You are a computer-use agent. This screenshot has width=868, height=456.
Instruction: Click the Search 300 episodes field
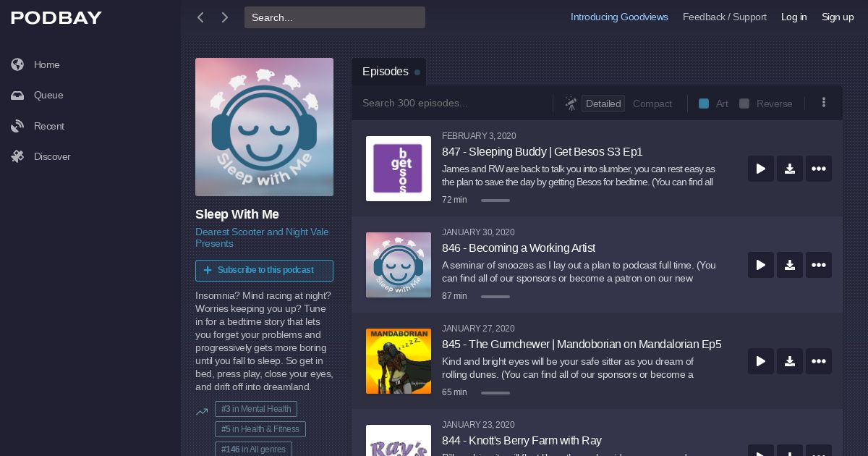click(x=453, y=104)
